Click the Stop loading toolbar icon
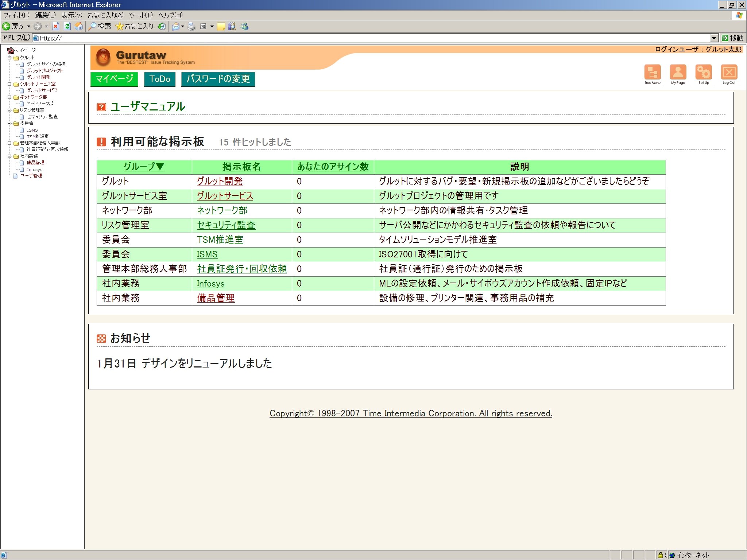The width and height of the screenshot is (747, 560). [55, 26]
